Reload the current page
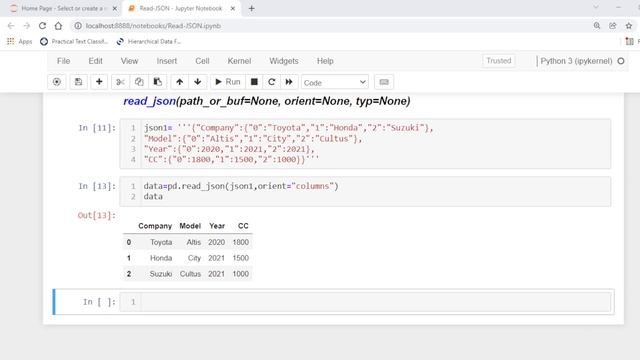 pos(42,26)
